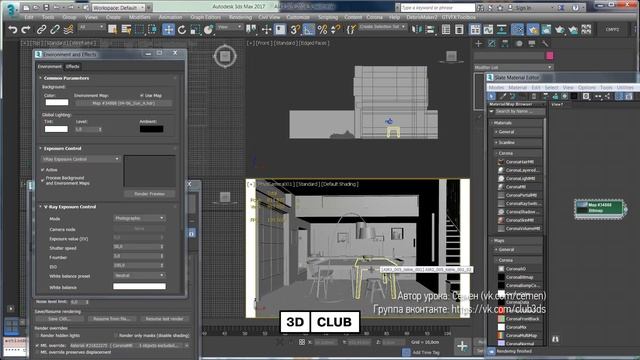The height and width of the screenshot is (360, 640).
Task: Activate the Select and Move tool
Action: click(168, 29)
